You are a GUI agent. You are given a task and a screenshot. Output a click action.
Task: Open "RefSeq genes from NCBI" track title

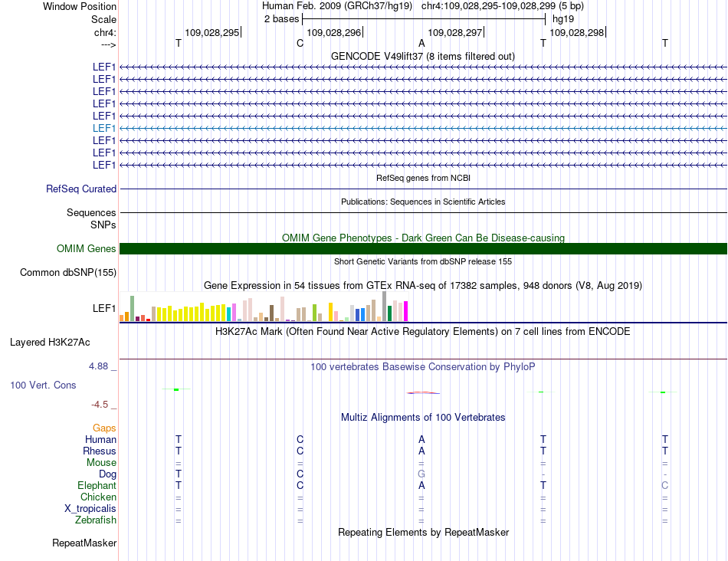[x=423, y=178]
